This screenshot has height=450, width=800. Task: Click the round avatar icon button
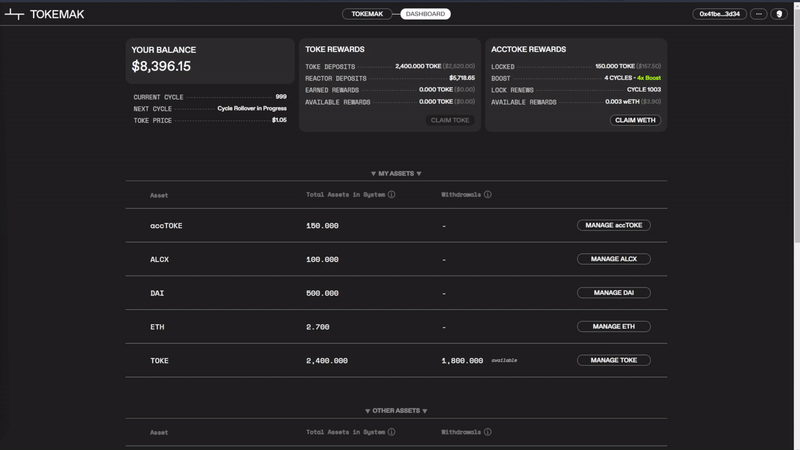tap(779, 14)
